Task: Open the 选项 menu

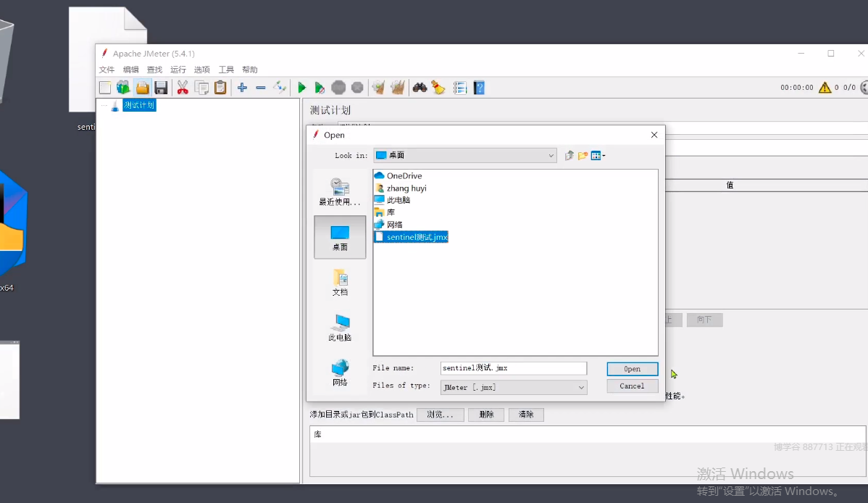Action: (202, 70)
